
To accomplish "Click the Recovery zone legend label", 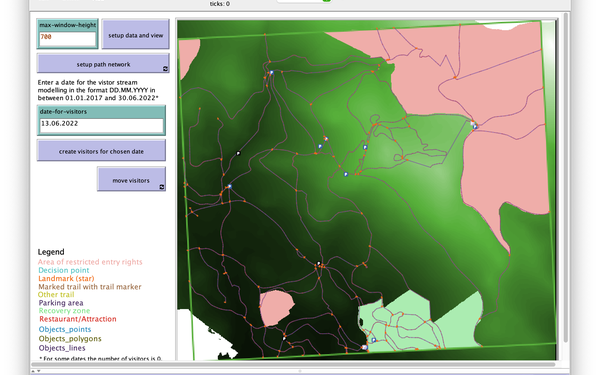I will (x=64, y=311).
